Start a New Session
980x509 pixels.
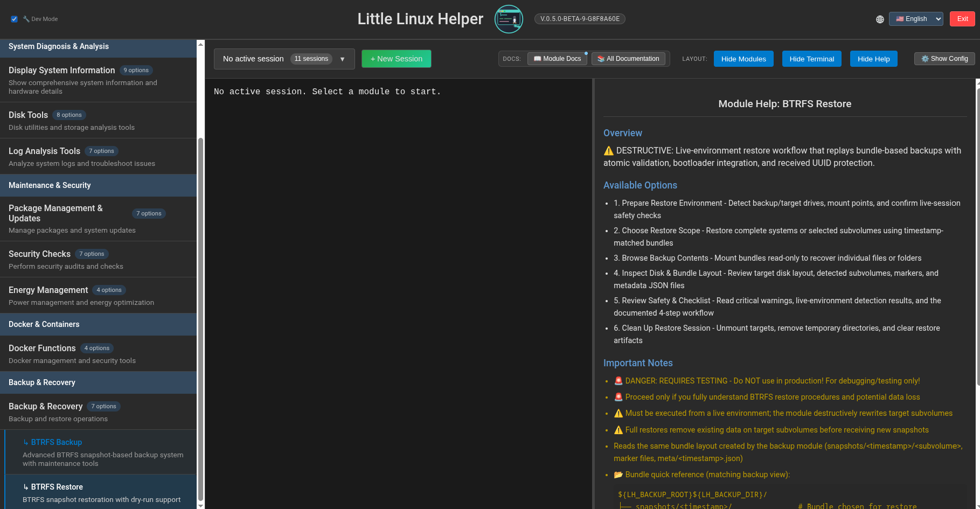click(x=397, y=59)
